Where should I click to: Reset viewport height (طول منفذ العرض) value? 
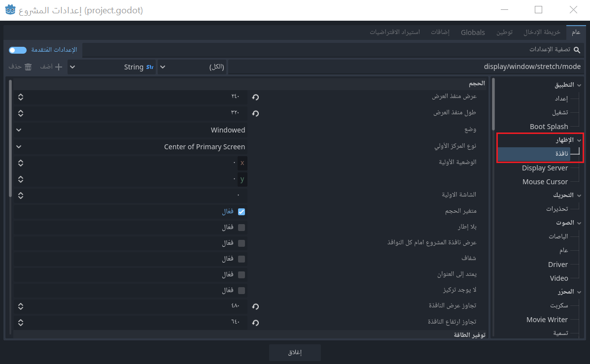tap(255, 113)
